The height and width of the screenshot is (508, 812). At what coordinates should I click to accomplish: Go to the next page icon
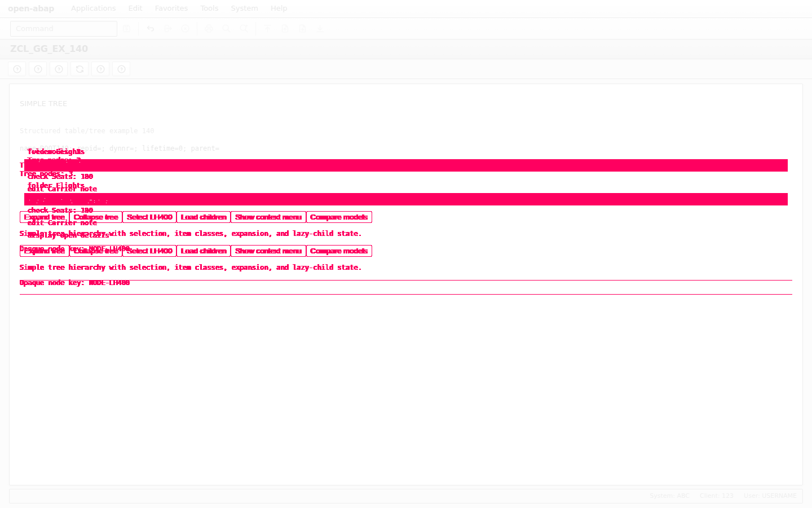click(303, 29)
